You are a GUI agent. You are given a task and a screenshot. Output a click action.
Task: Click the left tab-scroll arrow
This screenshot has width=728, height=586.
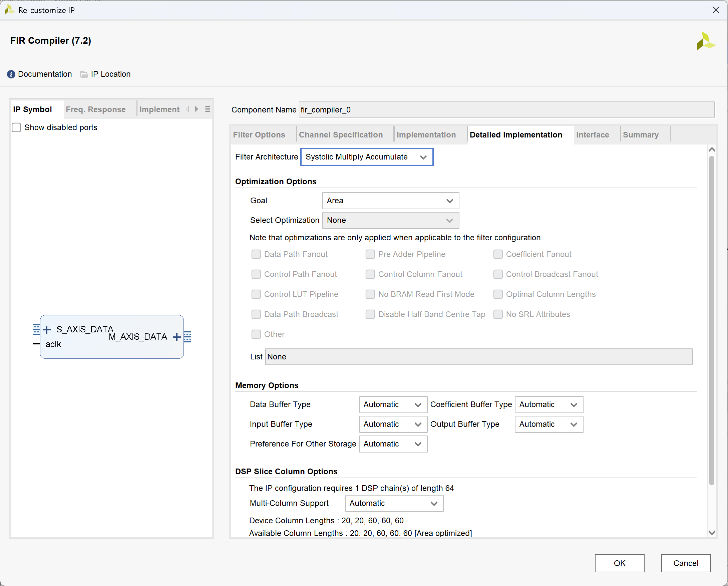pos(188,109)
